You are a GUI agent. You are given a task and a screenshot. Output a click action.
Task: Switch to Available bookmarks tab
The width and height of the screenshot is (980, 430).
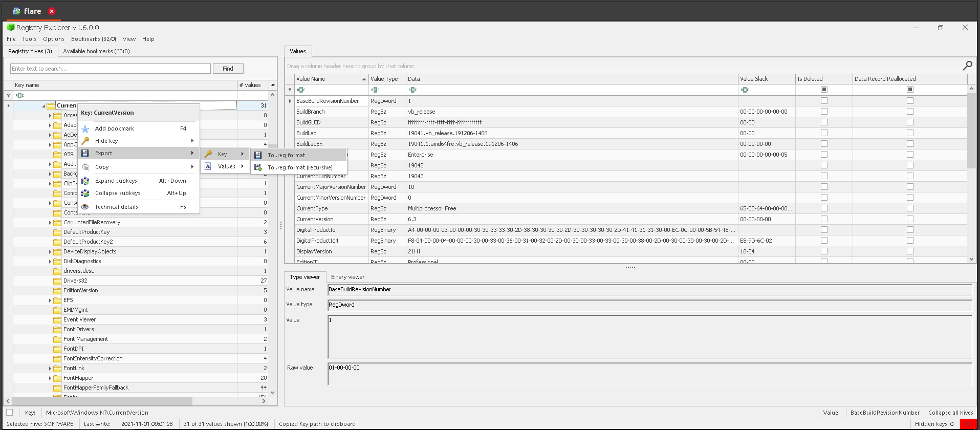(96, 51)
